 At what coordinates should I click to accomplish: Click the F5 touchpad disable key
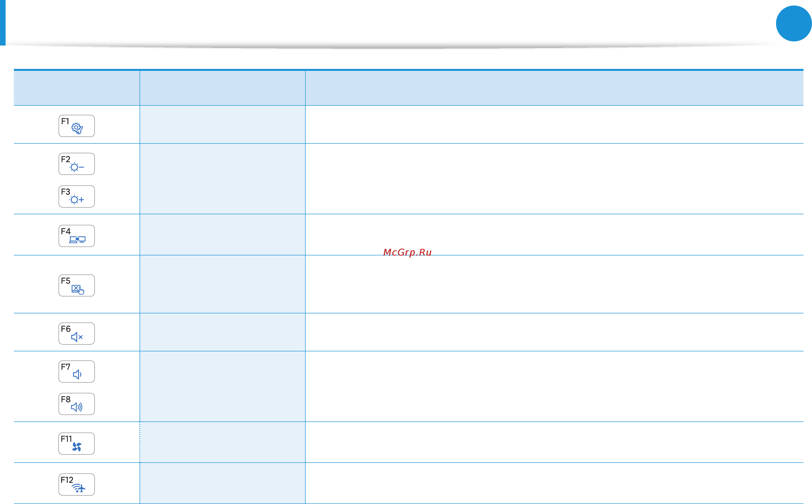pyautogui.click(x=77, y=286)
